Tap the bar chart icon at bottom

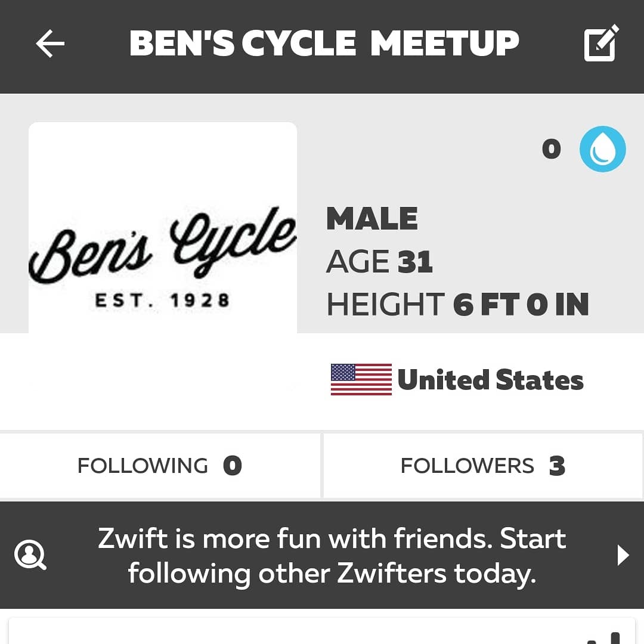tap(602, 637)
